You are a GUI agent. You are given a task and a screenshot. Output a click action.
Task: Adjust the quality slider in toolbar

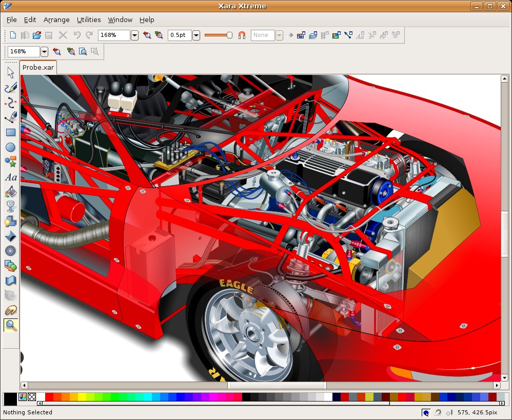(x=218, y=35)
